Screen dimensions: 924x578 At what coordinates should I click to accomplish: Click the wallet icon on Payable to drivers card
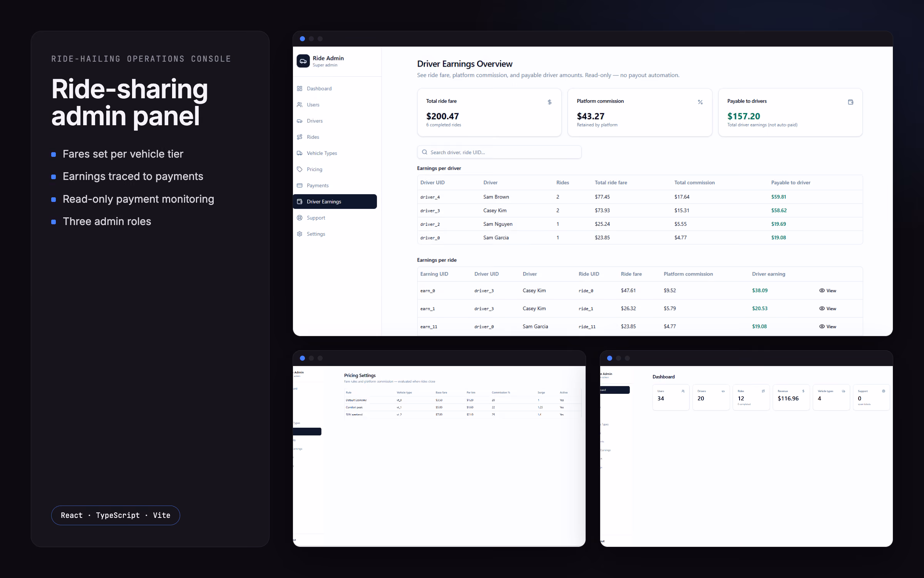click(x=851, y=102)
